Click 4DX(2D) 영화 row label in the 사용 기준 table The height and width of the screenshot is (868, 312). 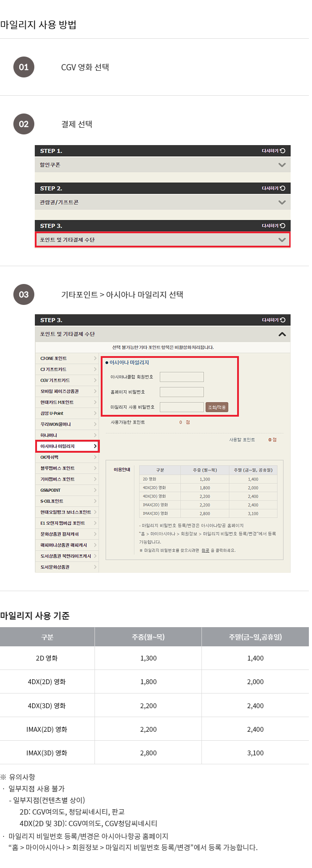pyautogui.click(x=47, y=682)
